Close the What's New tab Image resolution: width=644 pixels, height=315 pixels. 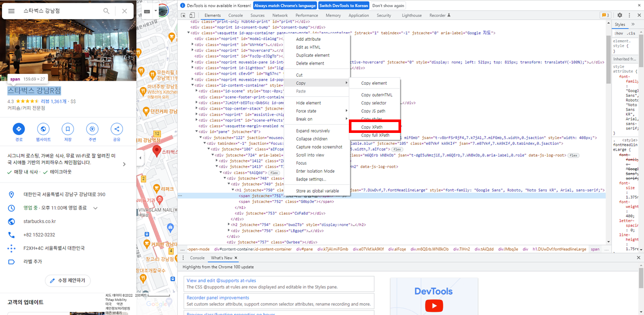pos(236,258)
